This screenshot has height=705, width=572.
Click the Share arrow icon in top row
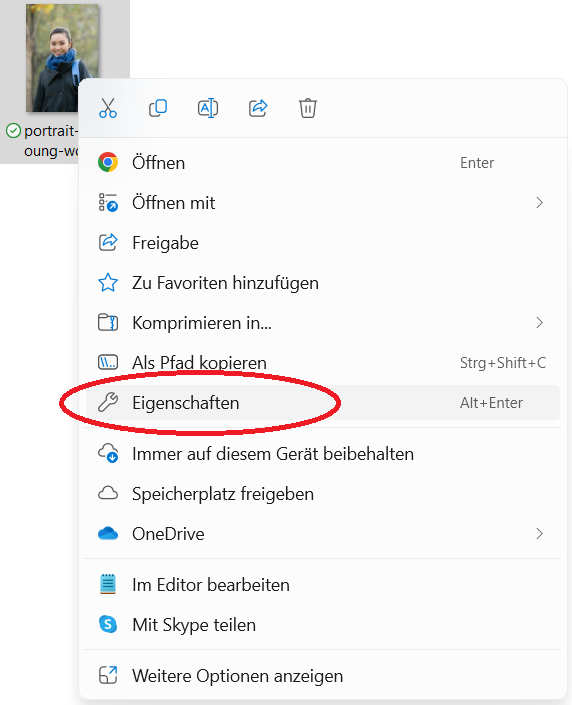[x=258, y=108]
